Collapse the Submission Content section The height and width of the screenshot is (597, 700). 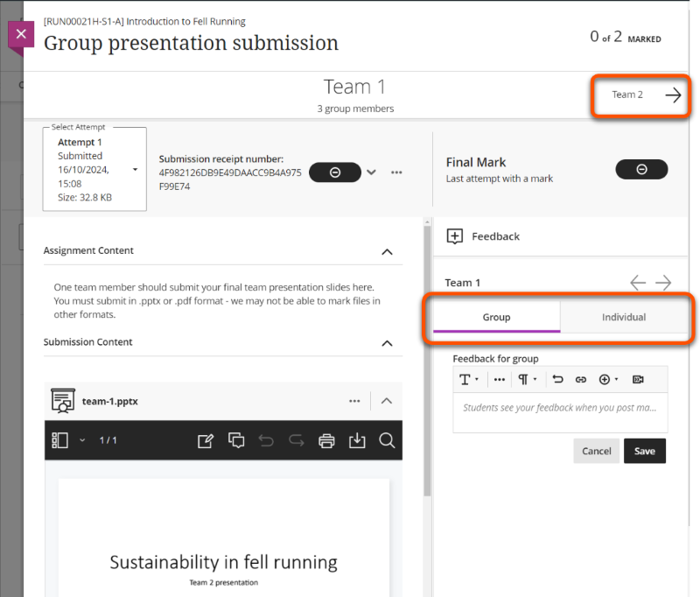coord(387,343)
